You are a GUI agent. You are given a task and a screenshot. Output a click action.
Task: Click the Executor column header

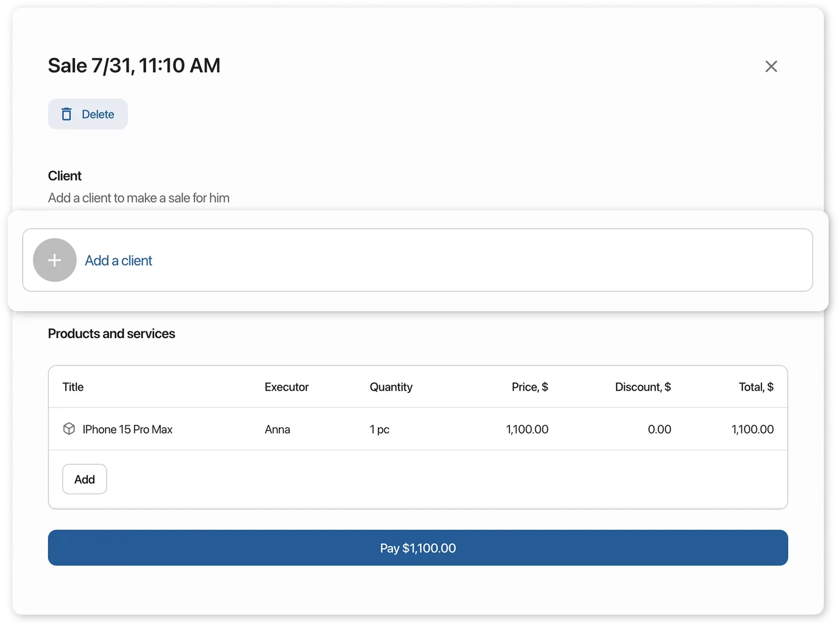[287, 387]
